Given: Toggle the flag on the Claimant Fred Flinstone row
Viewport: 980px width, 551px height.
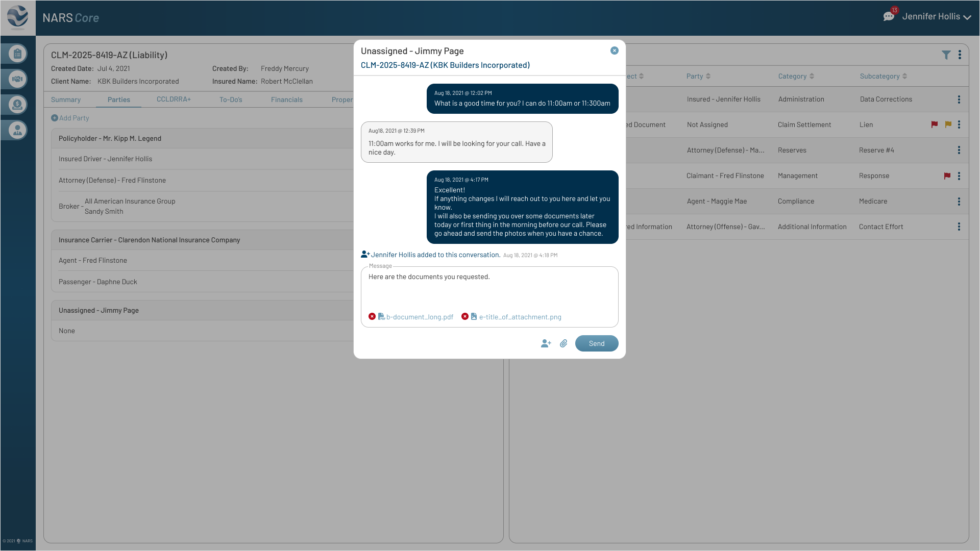Looking at the screenshot, I should coord(948,176).
